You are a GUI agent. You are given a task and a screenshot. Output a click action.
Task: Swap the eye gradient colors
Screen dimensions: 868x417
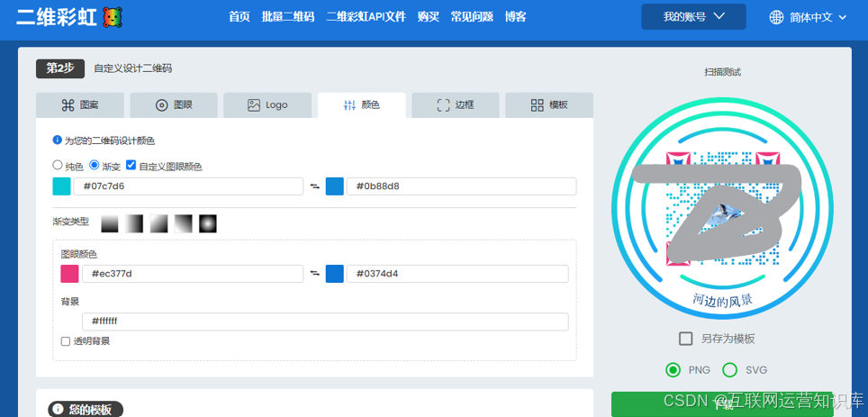tap(315, 274)
